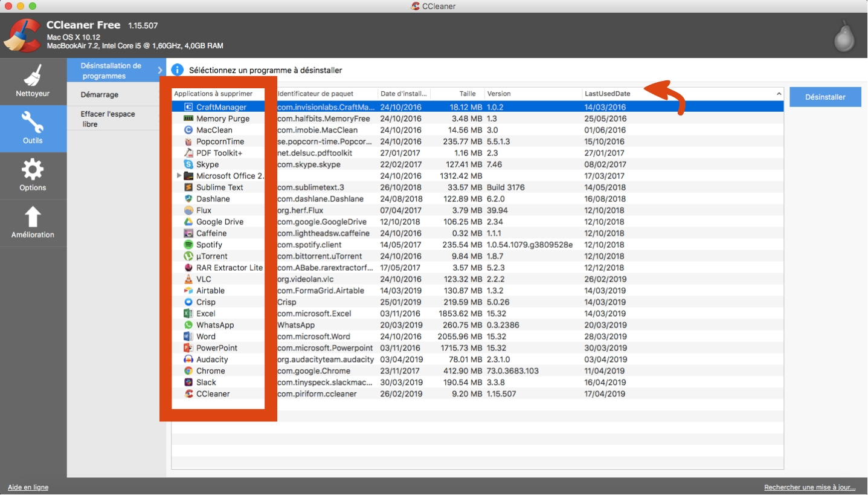Click the PopcornTime app icon
Screen dimensions: 868x495
pos(188,141)
